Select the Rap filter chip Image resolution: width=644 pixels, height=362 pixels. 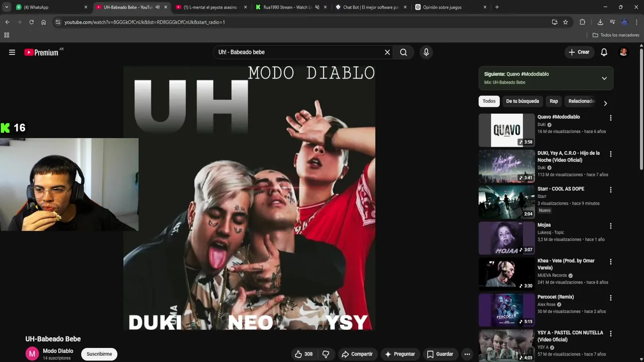(553, 101)
